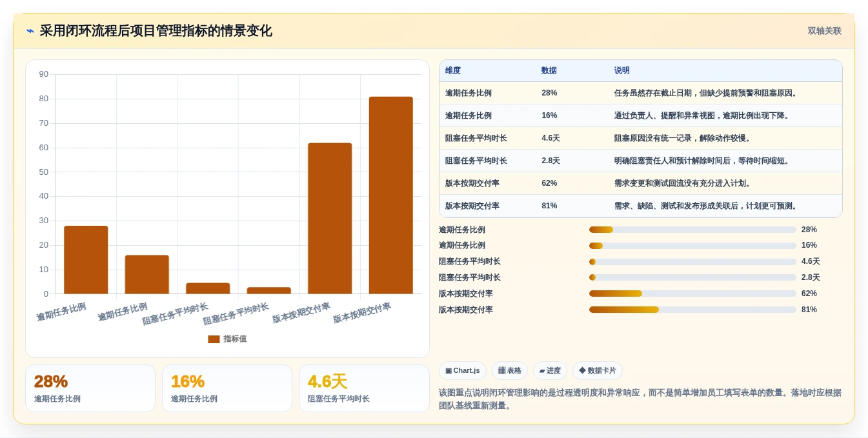868x438 pixels.
Task: Select the 数据卡片 tag chip
Action: [x=597, y=371]
